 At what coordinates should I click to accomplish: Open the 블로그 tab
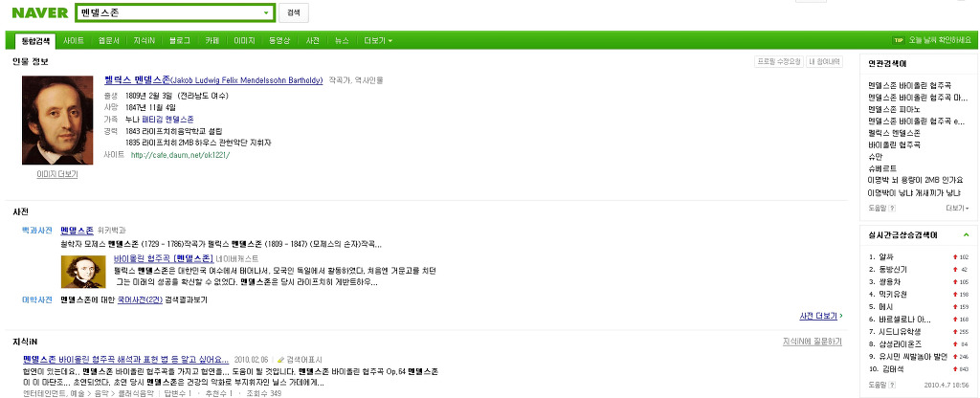pos(180,40)
